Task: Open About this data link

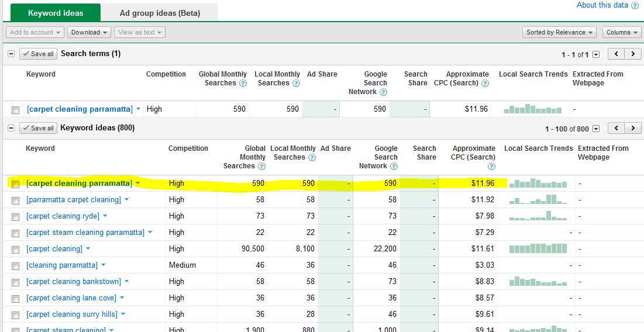Action: pos(602,5)
